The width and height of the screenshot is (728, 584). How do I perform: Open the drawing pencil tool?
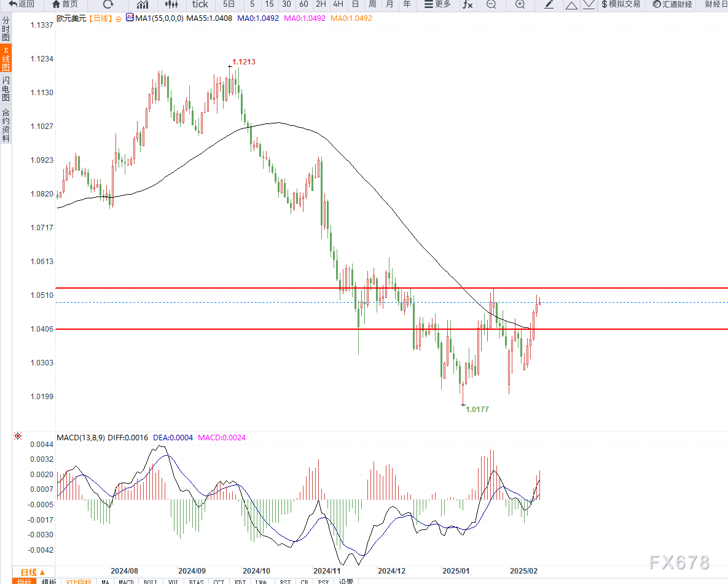pos(549,6)
